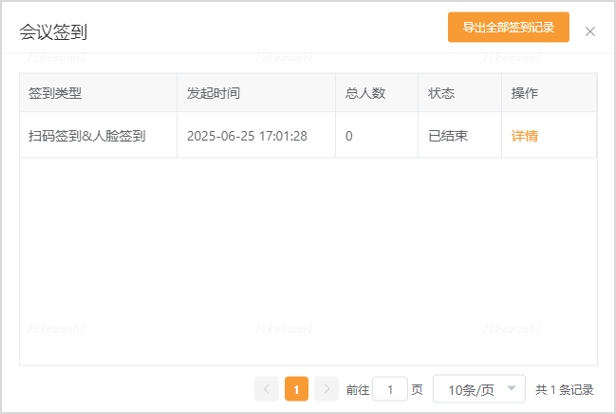
Task: Click the 导出全部签到记录 export button
Action: 508,28
